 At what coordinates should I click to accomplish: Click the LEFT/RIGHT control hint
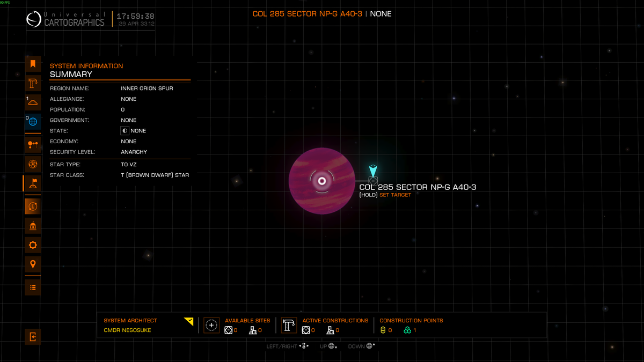tap(288, 346)
